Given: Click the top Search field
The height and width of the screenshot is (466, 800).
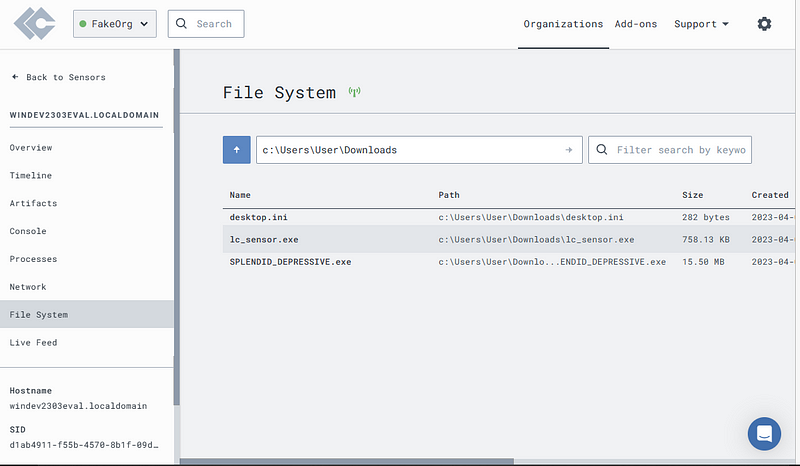Looking at the screenshot, I should click(206, 23).
